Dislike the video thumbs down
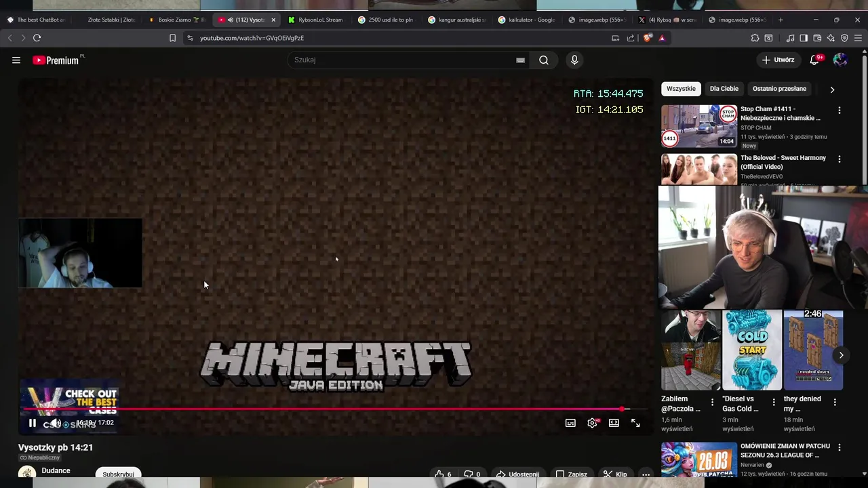Viewport: 868px width, 488px height. 471,474
